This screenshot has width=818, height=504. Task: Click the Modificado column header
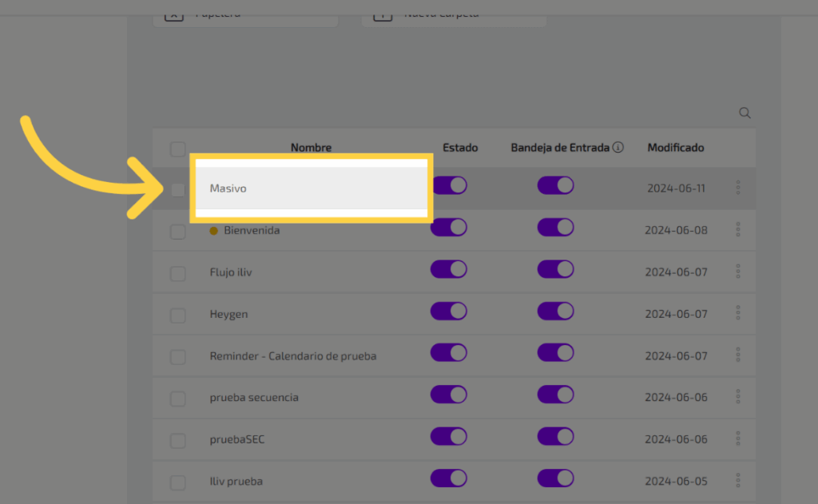[676, 148]
